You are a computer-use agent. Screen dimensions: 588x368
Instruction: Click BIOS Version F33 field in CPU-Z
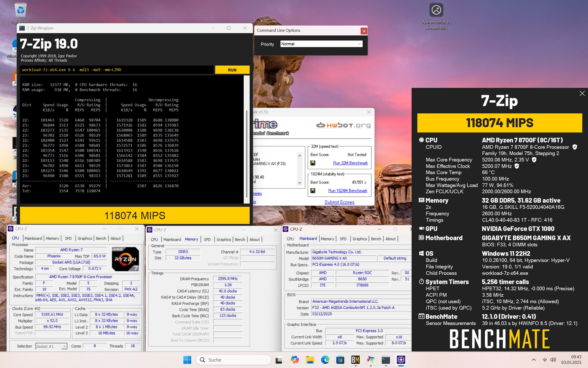pyautogui.click(x=361, y=308)
